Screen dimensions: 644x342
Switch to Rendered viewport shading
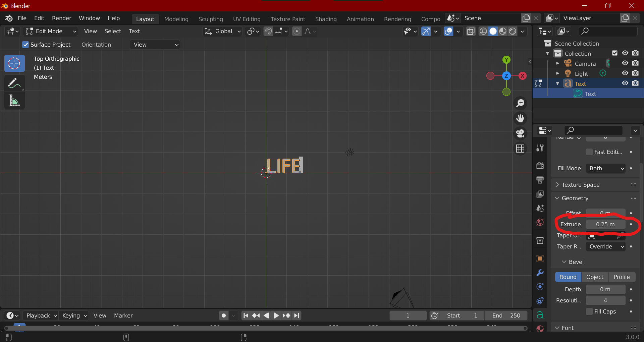pos(513,31)
